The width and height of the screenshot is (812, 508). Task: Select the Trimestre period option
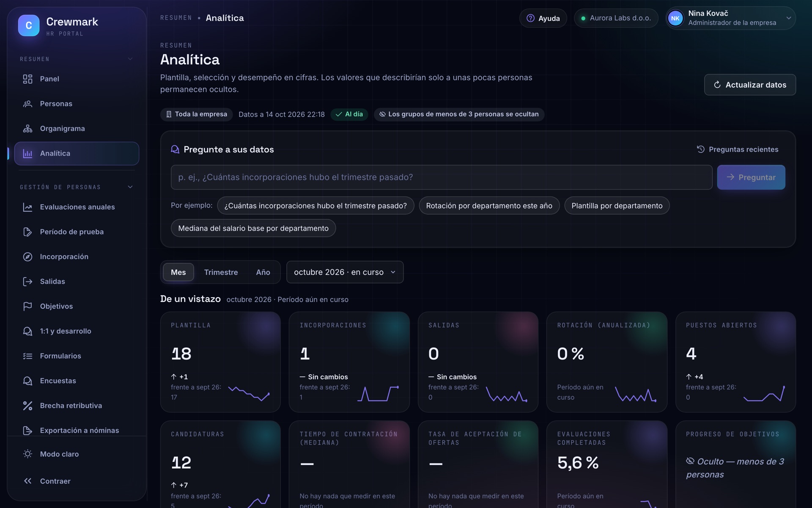click(221, 272)
